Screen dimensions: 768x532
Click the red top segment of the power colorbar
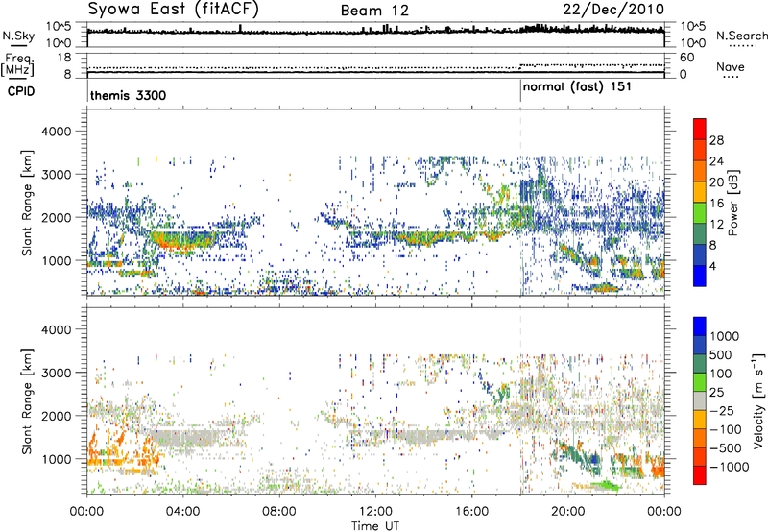point(700,130)
